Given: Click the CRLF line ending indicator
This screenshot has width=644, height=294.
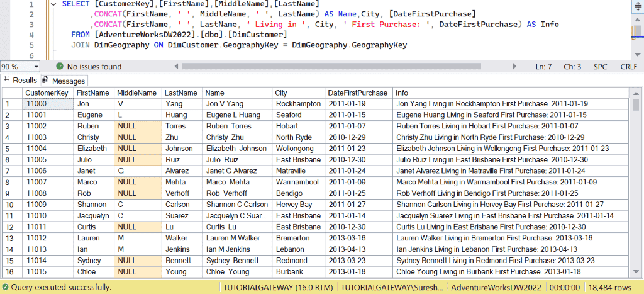Looking at the screenshot, I should point(628,66).
